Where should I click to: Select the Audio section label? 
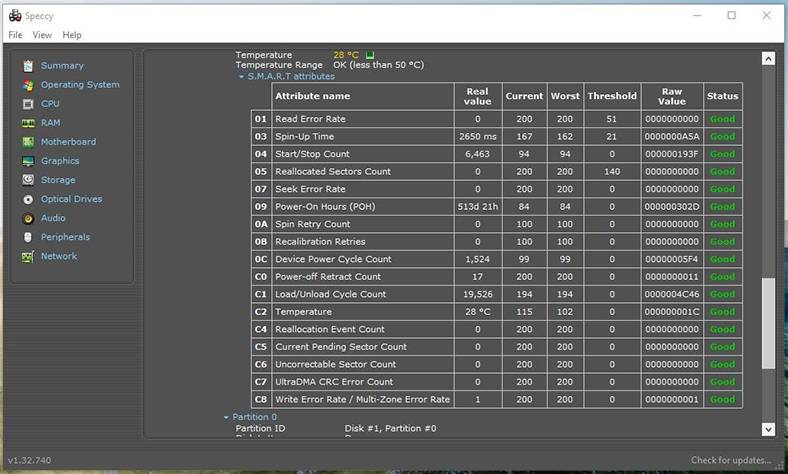point(53,219)
